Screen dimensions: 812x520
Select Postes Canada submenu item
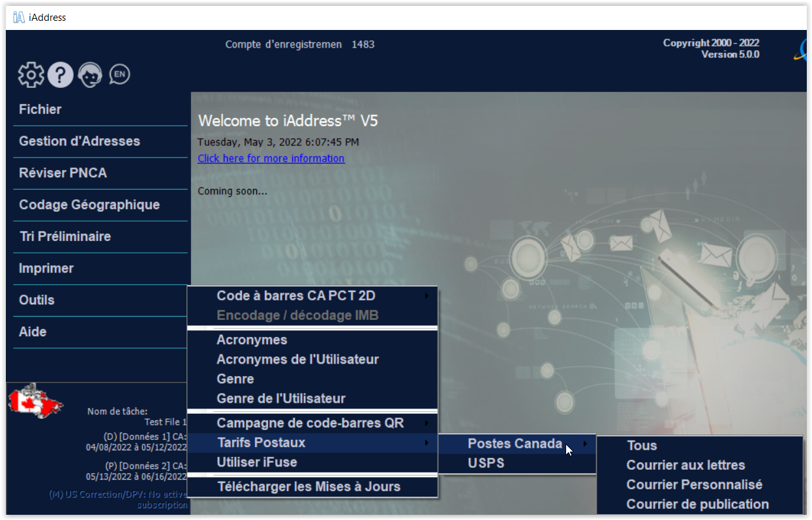(x=517, y=444)
